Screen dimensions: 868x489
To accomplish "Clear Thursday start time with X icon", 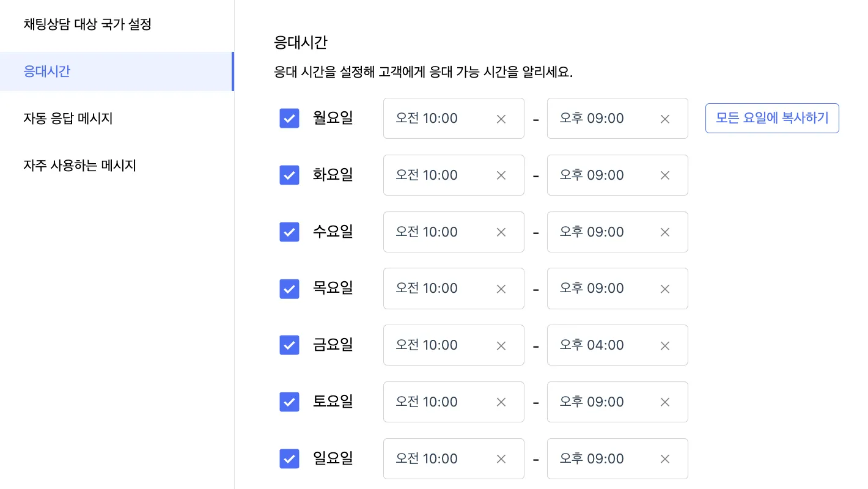I will 501,289.
